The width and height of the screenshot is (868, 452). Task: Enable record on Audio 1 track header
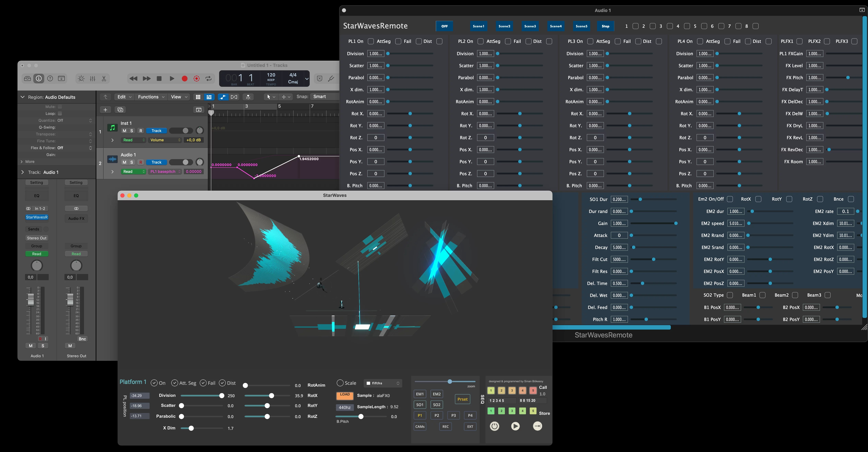pos(141,162)
